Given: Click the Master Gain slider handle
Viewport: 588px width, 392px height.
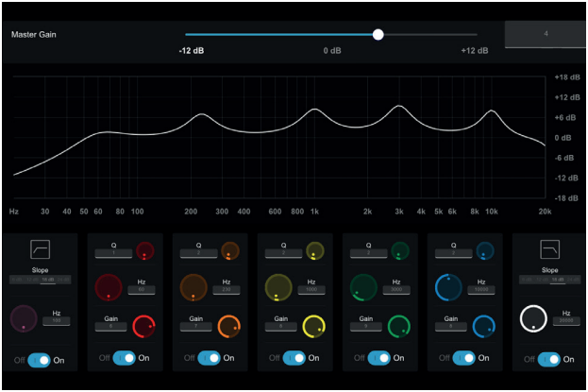Looking at the screenshot, I should (378, 34).
